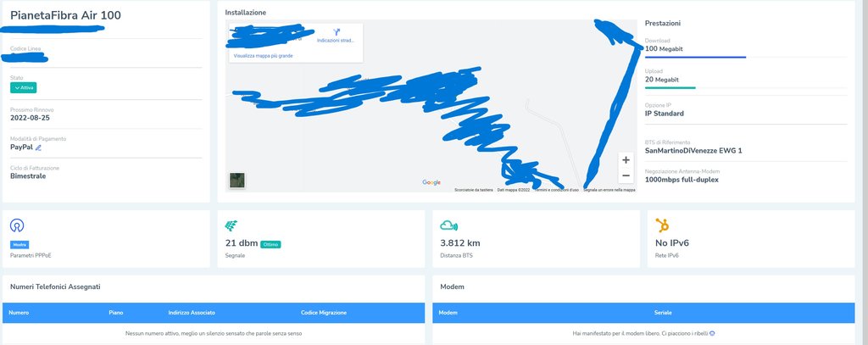Zoom out the map with minus button
Viewport: 868px width, 345px height.
point(626,176)
